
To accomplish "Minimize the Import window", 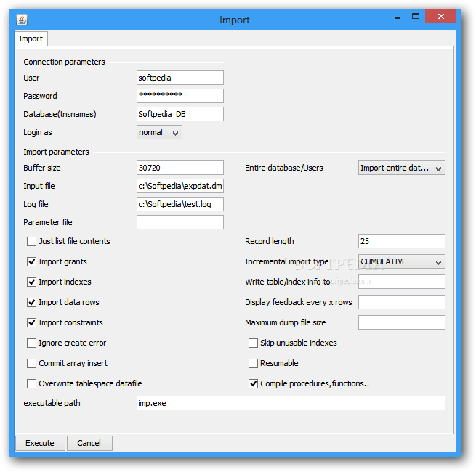I will [x=398, y=17].
